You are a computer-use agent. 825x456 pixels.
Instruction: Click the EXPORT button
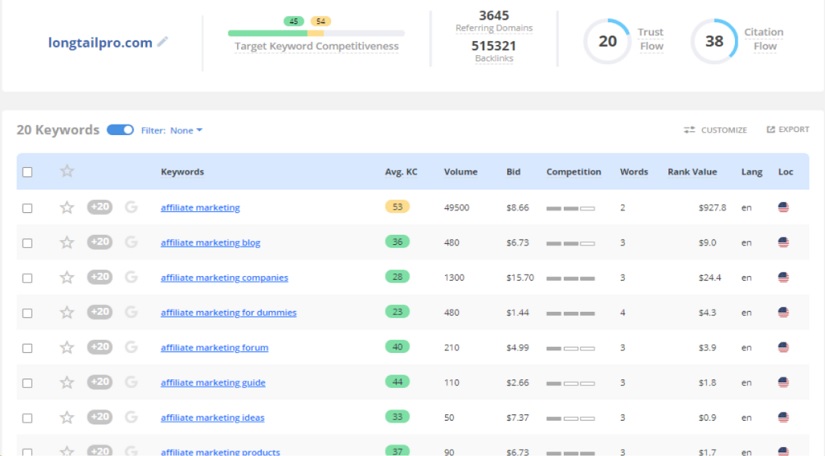click(788, 129)
